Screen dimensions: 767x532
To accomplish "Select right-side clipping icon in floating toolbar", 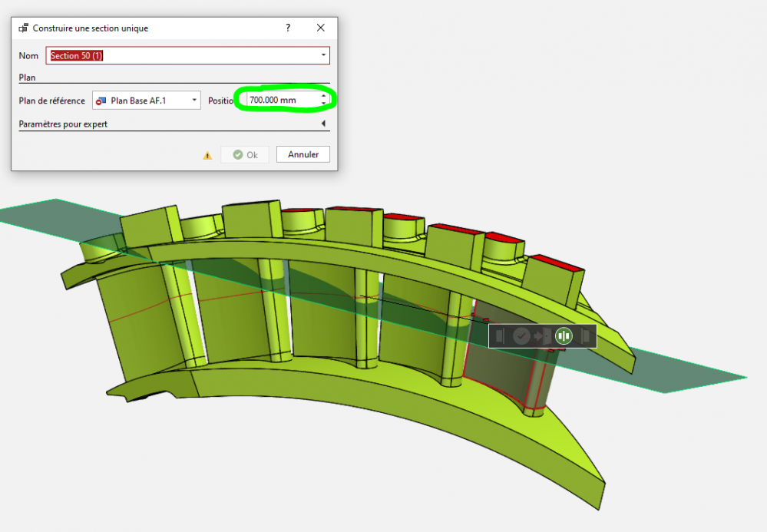I will tap(585, 335).
